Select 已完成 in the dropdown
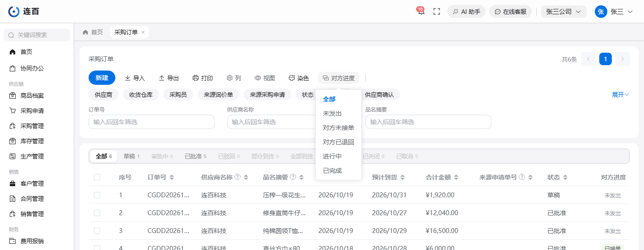The image size is (644, 250). coord(339,171)
